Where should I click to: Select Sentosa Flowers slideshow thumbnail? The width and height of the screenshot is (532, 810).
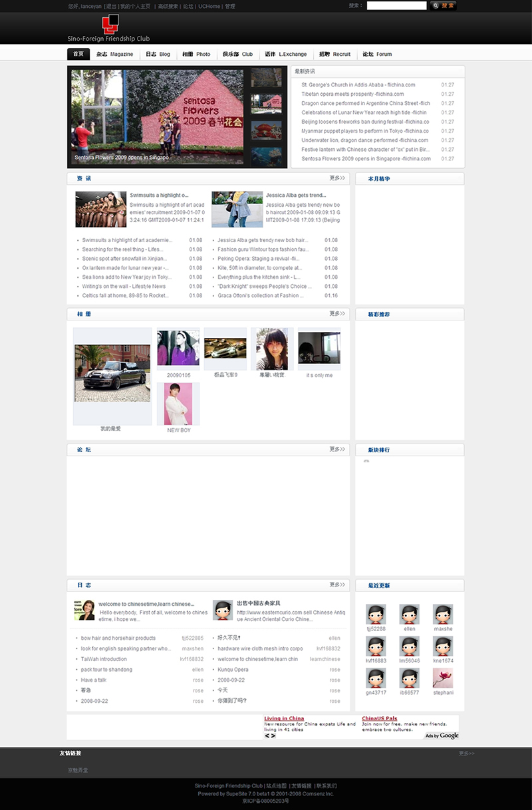coord(266,104)
